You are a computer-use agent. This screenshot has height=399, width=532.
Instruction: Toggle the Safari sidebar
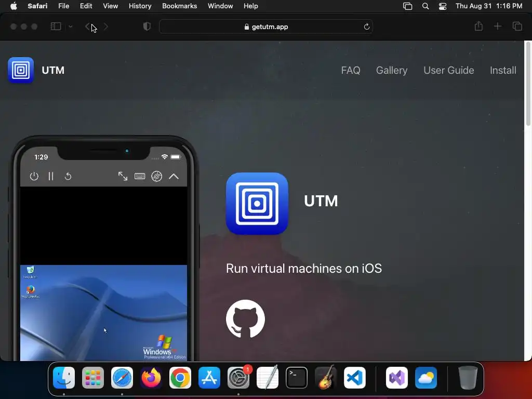point(56,26)
